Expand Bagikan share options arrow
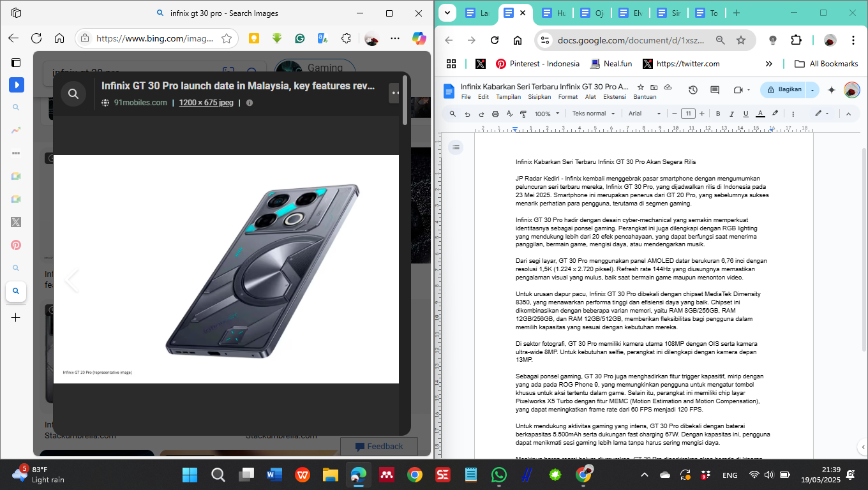Image resolution: width=868 pixels, height=490 pixels. pyautogui.click(x=812, y=90)
